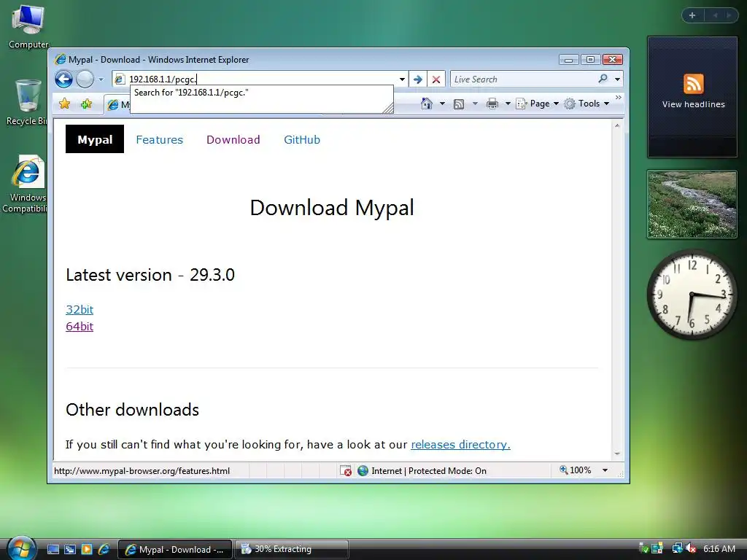
Task: Open the releases directory link
Action: [x=461, y=444]
